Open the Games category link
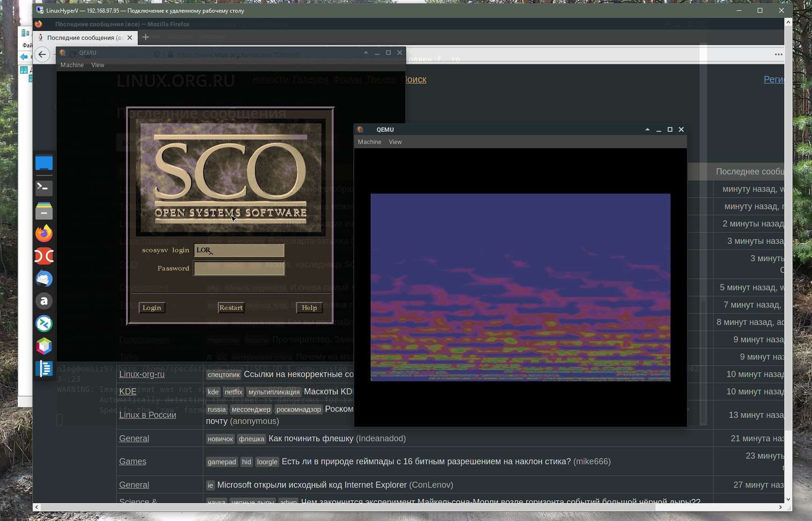Viewport: 812px width, 521px height. click(x=133, y=461)
